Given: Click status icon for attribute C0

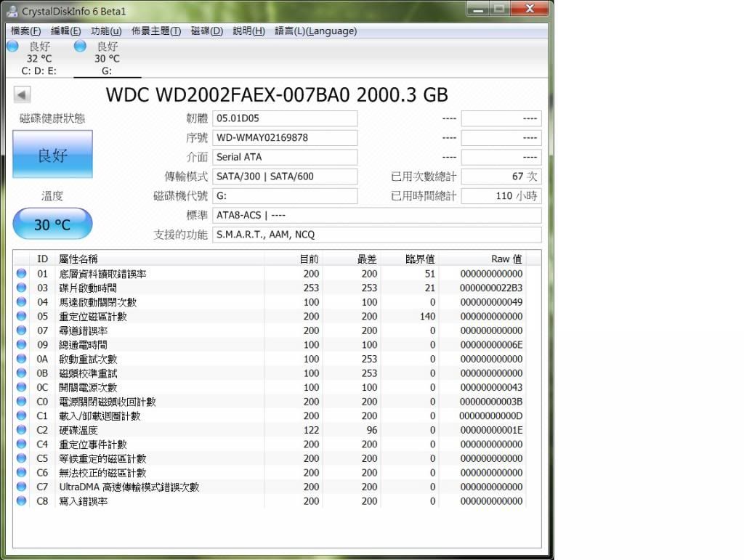Looking at the screenshot, I should pos(21,402).
